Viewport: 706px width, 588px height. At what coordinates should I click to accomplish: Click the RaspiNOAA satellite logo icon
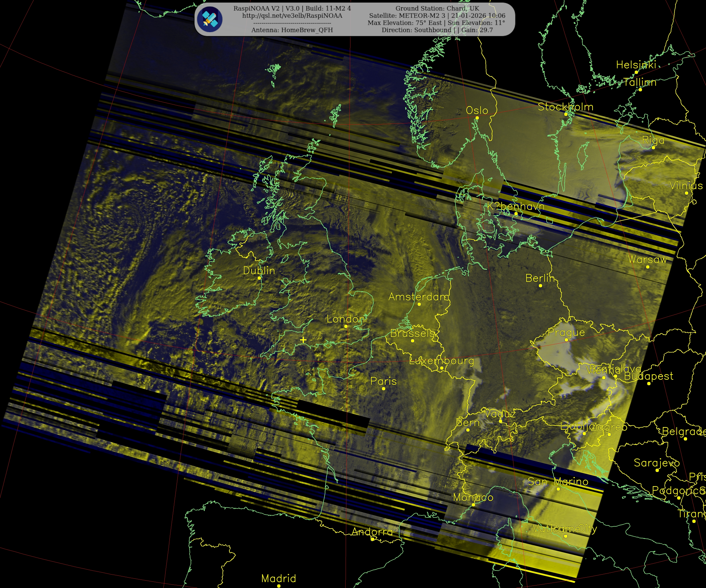(x=209, y=19)
